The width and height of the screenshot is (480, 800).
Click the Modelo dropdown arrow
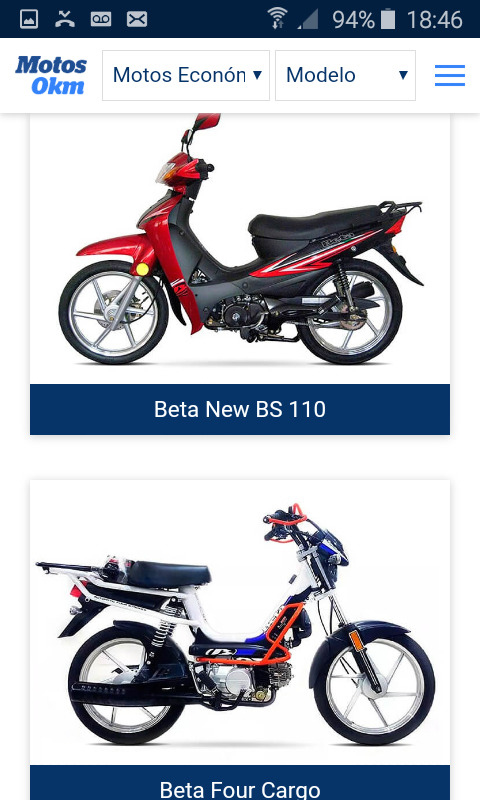(403, 75)
